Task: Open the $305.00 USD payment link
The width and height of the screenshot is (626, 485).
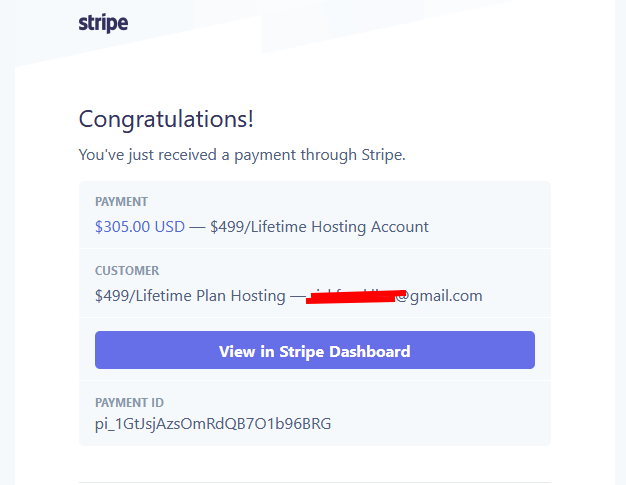Action: [x=140, y=227]
